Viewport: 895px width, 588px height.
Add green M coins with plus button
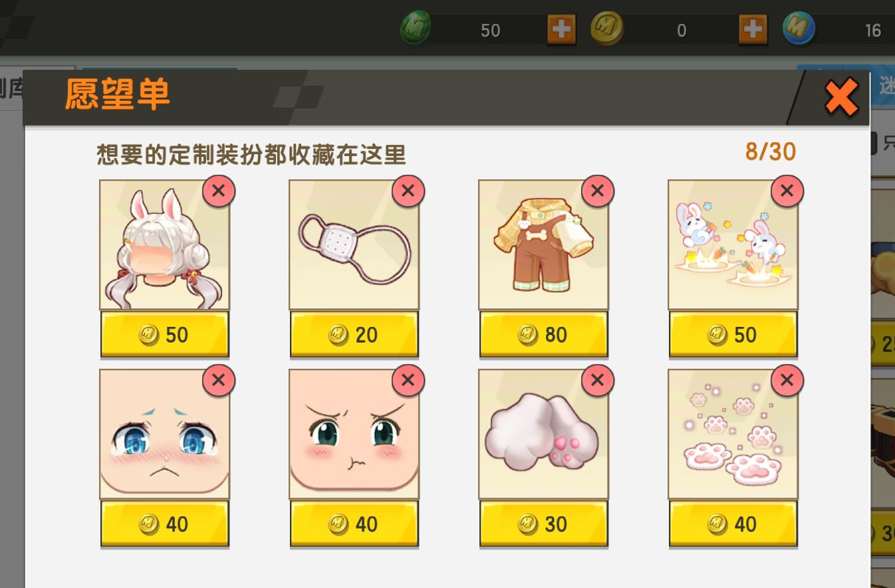tap(561, 30)
